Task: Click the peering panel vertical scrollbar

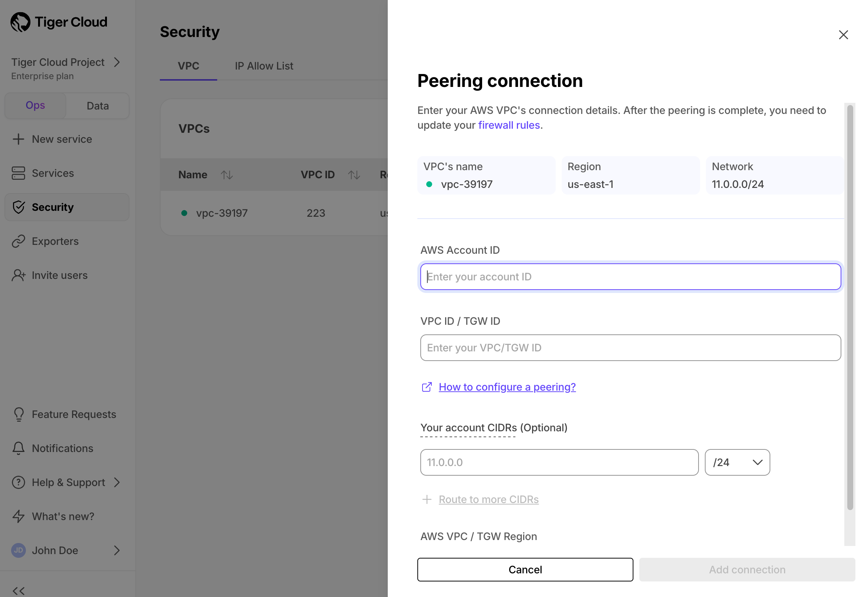Action: tap(850, 307)
